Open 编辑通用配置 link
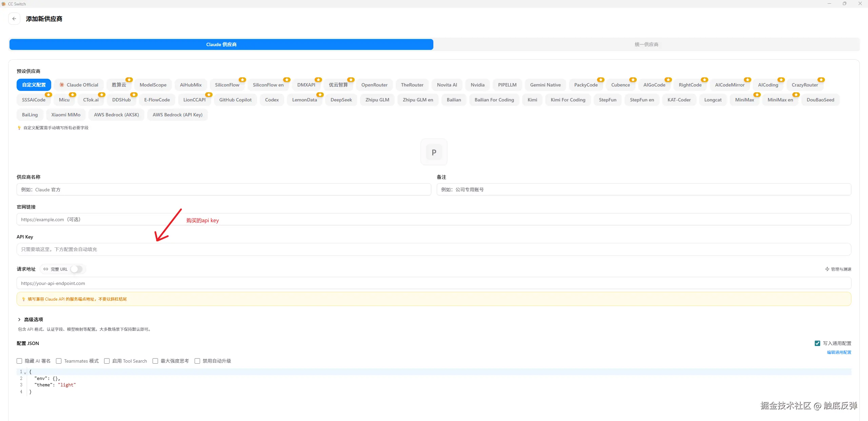This screenshot has width=868, height=421. pos(839,352)
